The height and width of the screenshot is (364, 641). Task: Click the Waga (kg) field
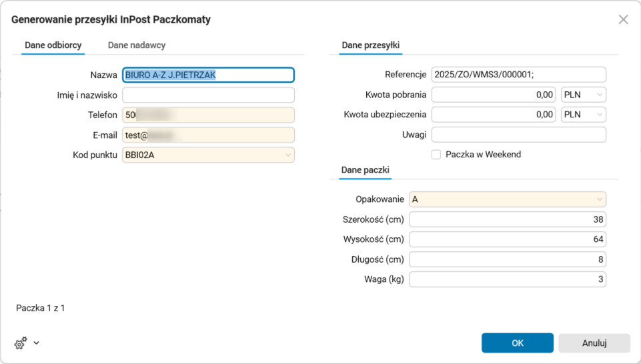[x=507, y=279]
